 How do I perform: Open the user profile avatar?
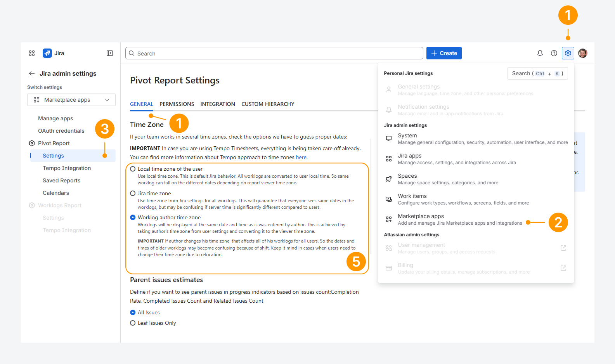coord(583,53)
